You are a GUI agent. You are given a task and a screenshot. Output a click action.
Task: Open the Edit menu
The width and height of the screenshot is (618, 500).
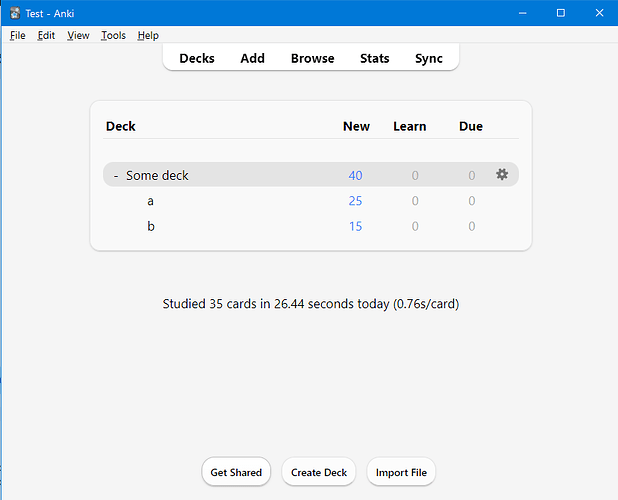coord(46,35)
